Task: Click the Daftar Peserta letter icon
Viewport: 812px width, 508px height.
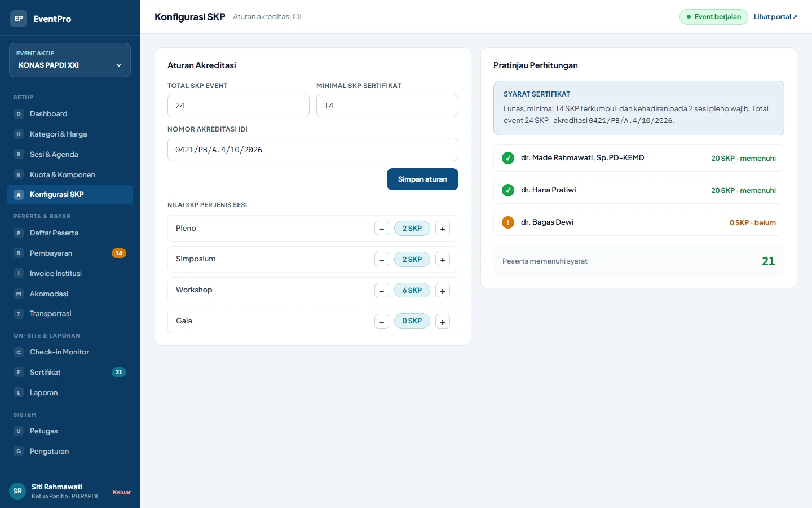Action: [x=19, y=233]
